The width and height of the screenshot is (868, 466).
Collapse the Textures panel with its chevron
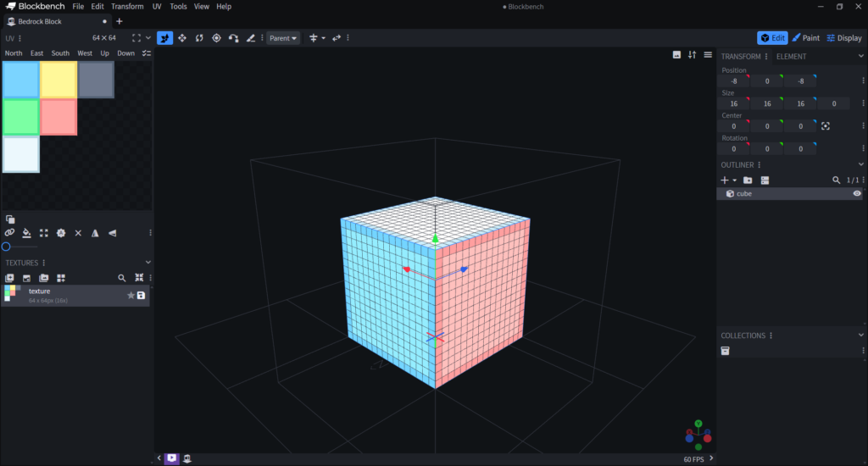click(148, 263)
